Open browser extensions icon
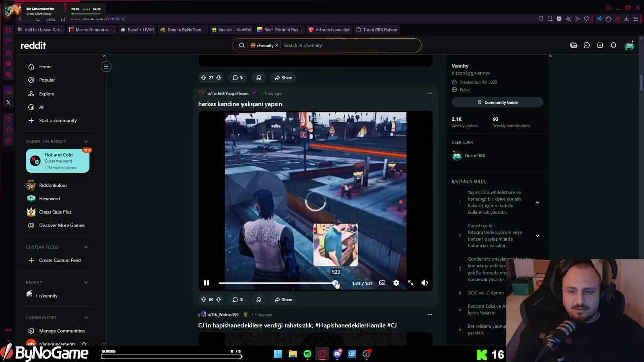The image size is (644, 362). coord(608,19)
